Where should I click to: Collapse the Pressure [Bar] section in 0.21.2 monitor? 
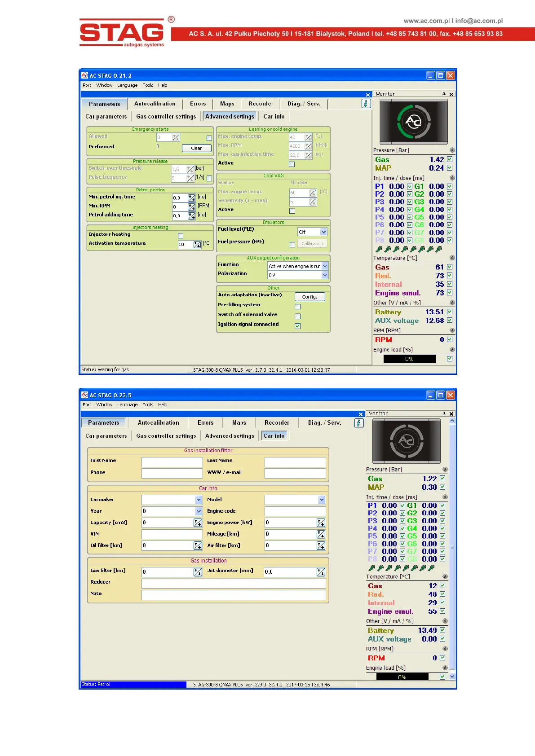point(452,150)
